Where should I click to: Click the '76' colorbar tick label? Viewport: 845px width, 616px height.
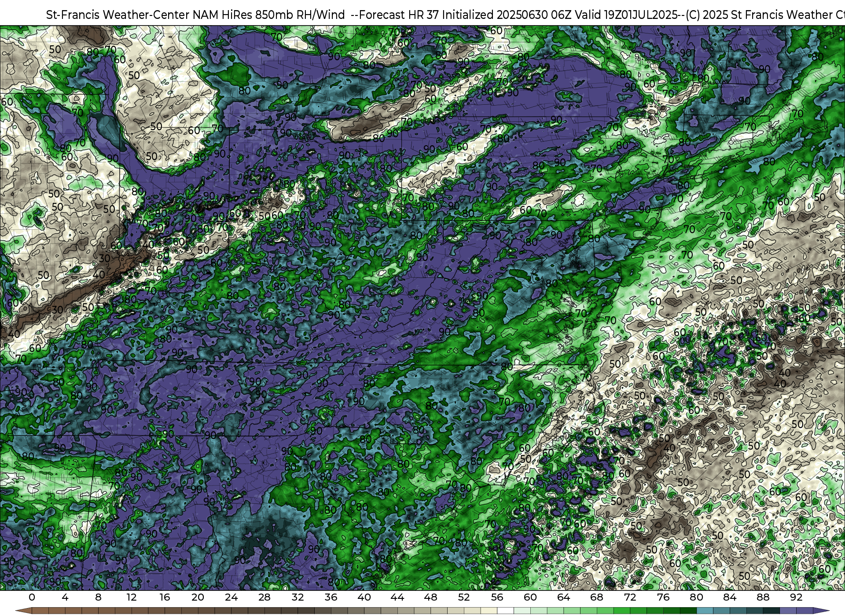point(663,598)
